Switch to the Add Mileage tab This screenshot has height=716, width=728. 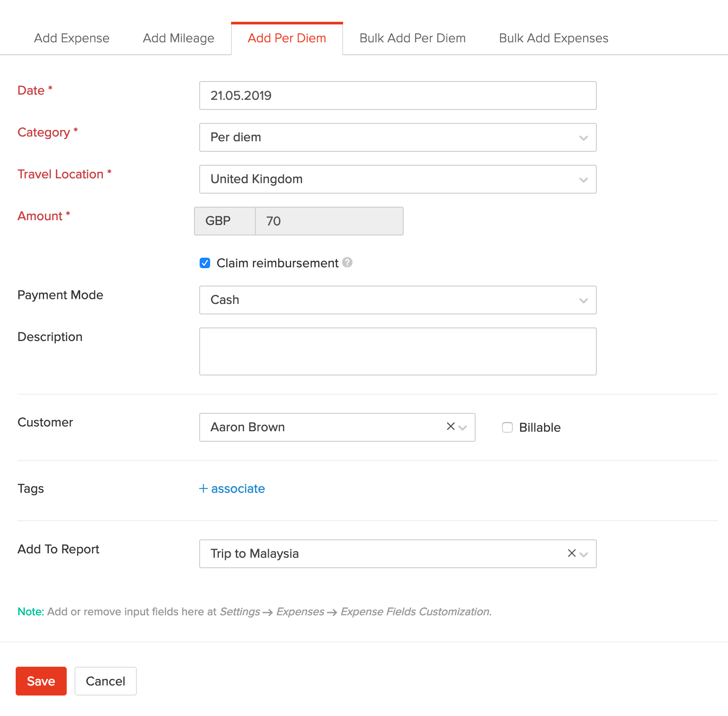coord(178,38)
